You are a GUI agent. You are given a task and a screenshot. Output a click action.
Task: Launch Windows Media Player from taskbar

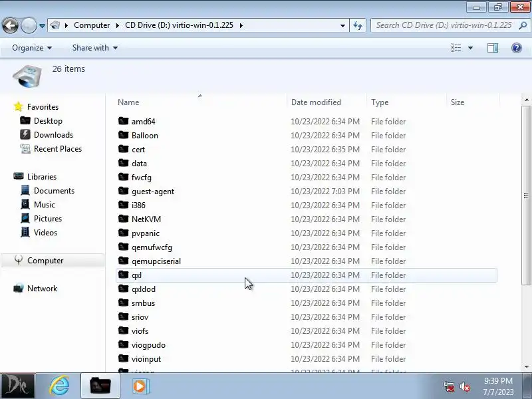click(140, 386)
